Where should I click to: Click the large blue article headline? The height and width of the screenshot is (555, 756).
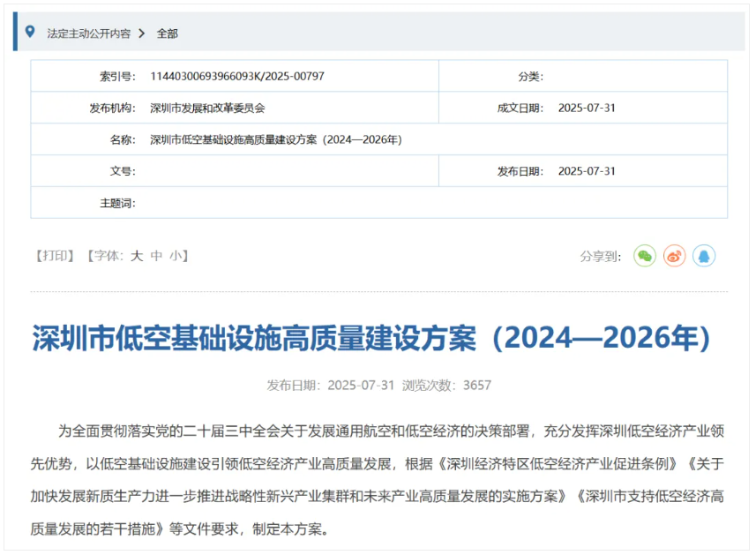(371, 339)
